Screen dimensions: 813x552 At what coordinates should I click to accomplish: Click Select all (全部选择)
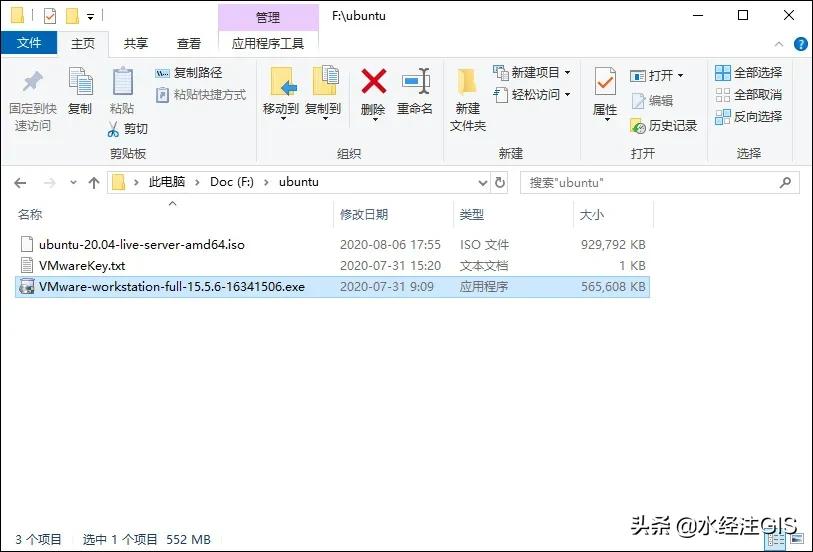748,73
